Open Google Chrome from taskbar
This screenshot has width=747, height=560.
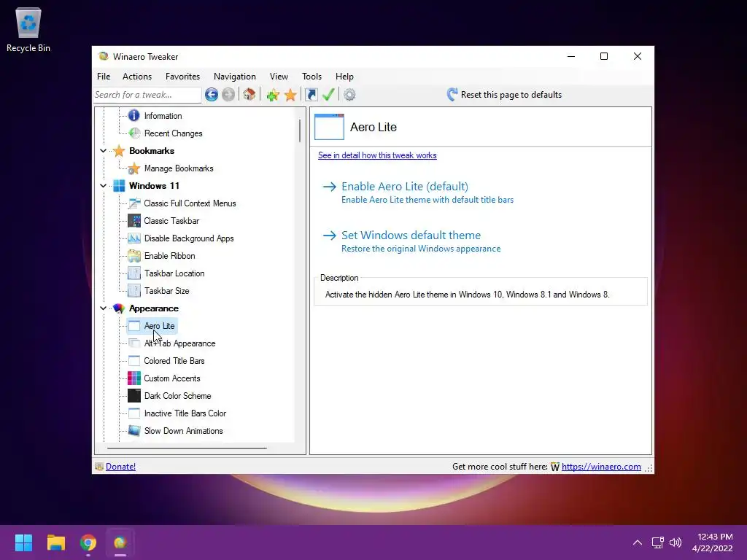tap(88, 542)
